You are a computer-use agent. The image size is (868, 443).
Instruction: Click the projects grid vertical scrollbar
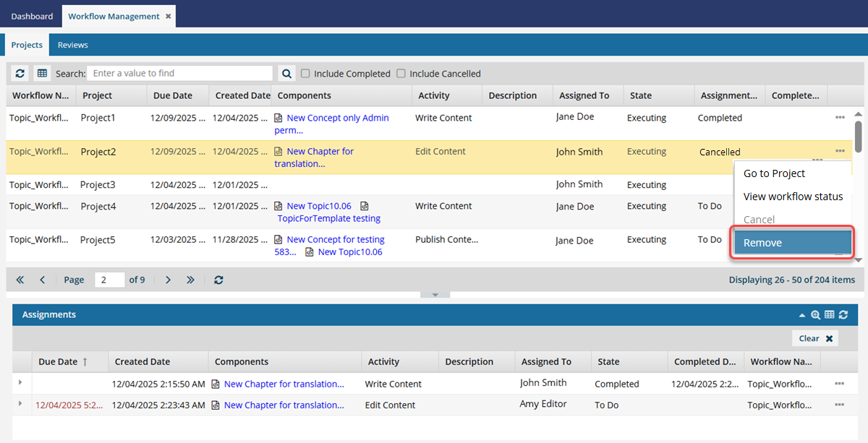tap(859, 137)
